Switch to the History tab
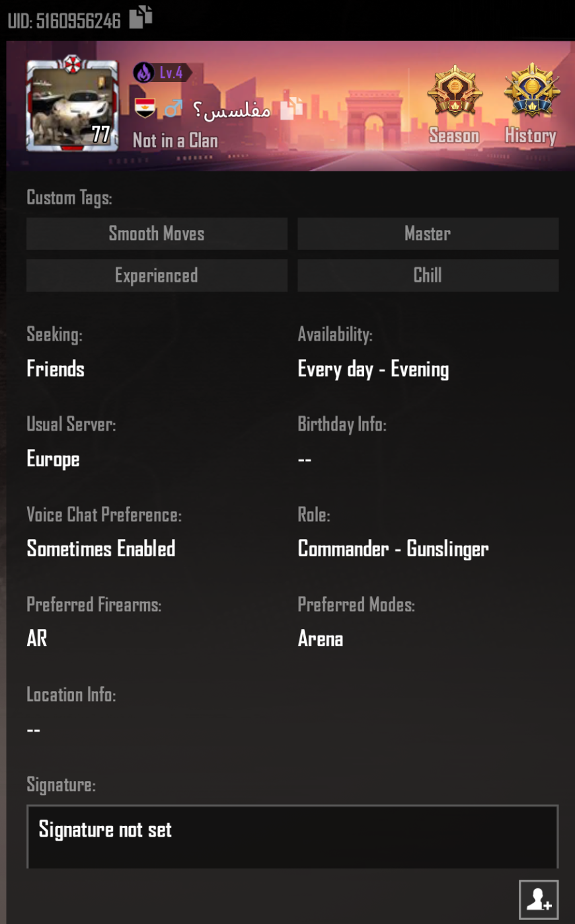 point(531,136)
